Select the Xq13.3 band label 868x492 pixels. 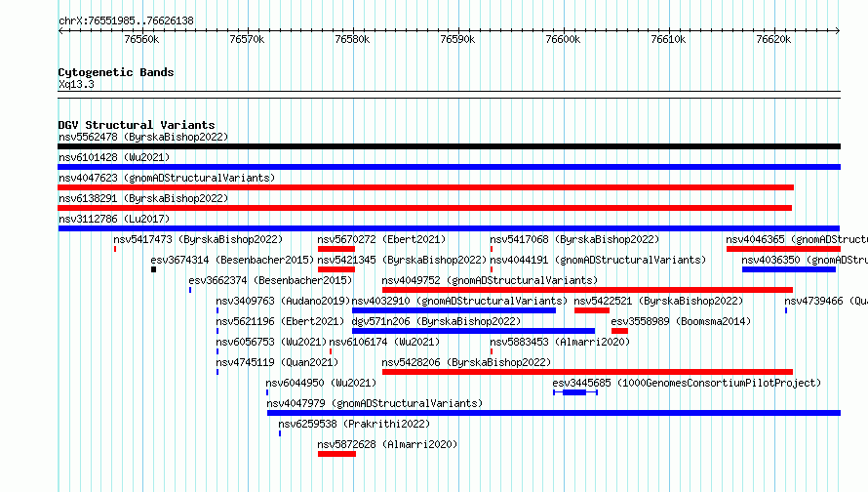(x=76, y=84)
